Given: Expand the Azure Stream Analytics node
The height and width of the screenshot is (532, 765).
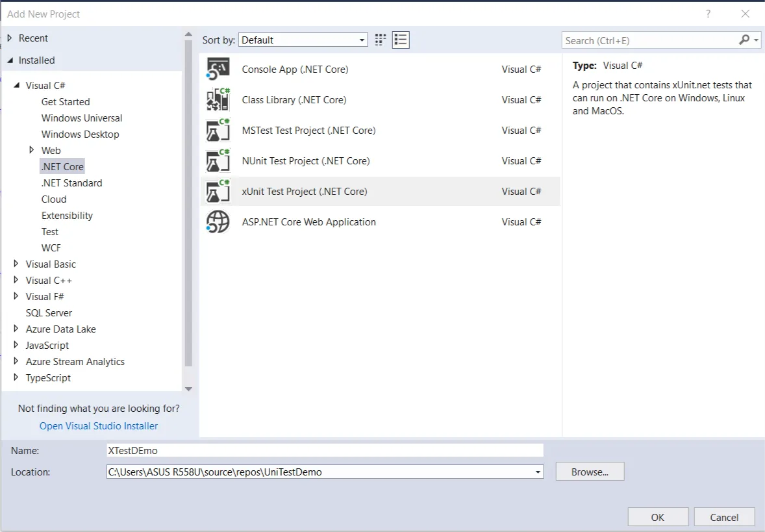Looking at the screenshot, I should [x=16, y=361].
